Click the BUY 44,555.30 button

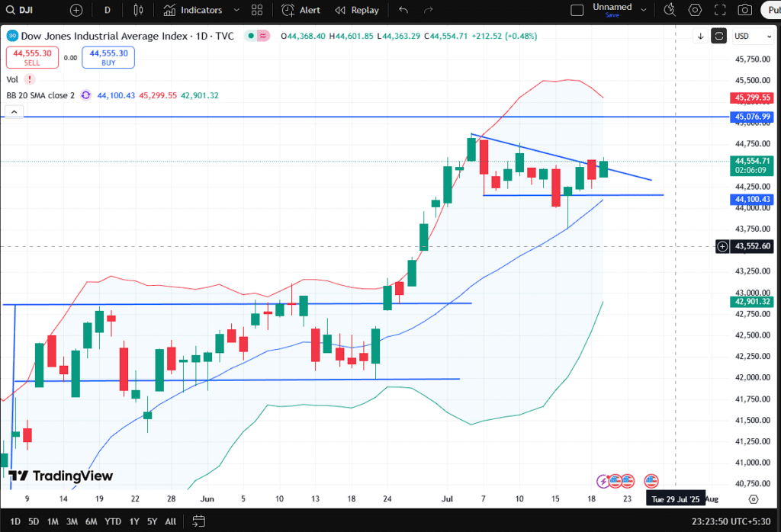click(108, 57)
